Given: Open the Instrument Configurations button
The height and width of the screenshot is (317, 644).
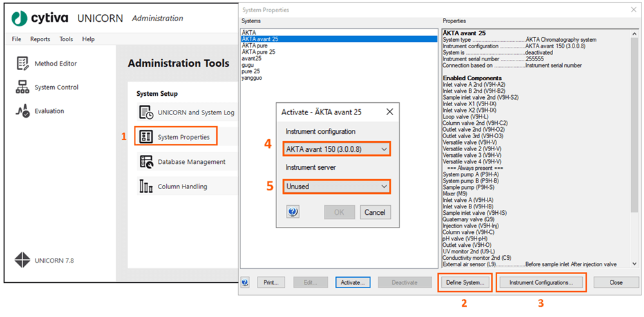Looking at the screenshot, I should click(541, 282).
